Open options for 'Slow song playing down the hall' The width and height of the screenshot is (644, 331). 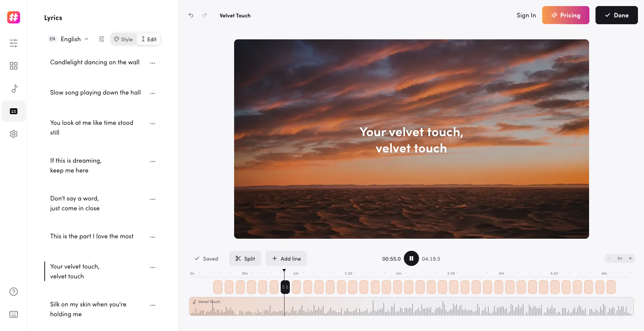(x=153, y=93)
